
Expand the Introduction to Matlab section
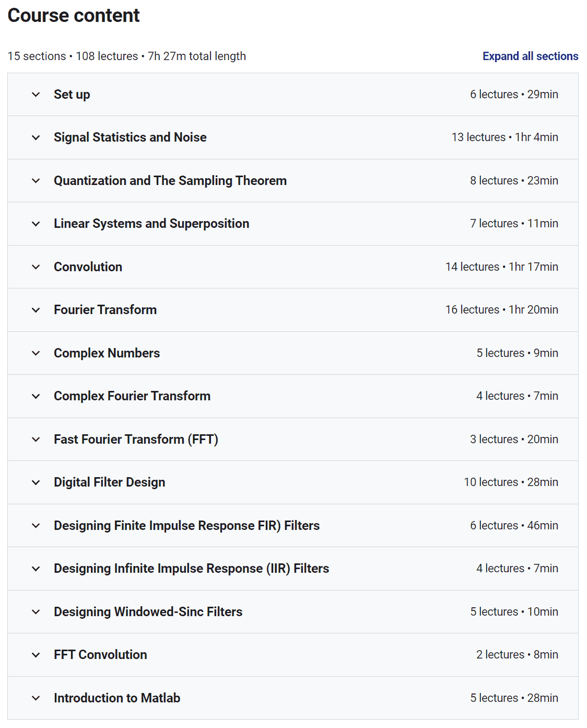coord(292,698)
